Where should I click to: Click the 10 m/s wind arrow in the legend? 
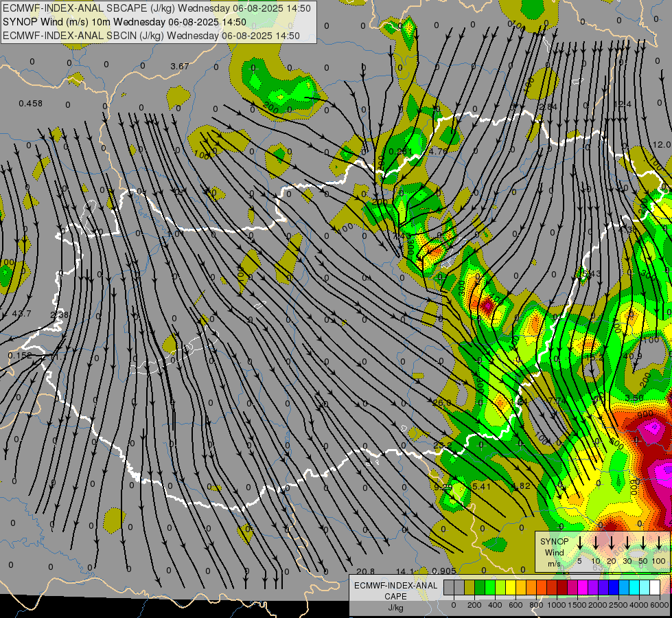pos(596,543)
